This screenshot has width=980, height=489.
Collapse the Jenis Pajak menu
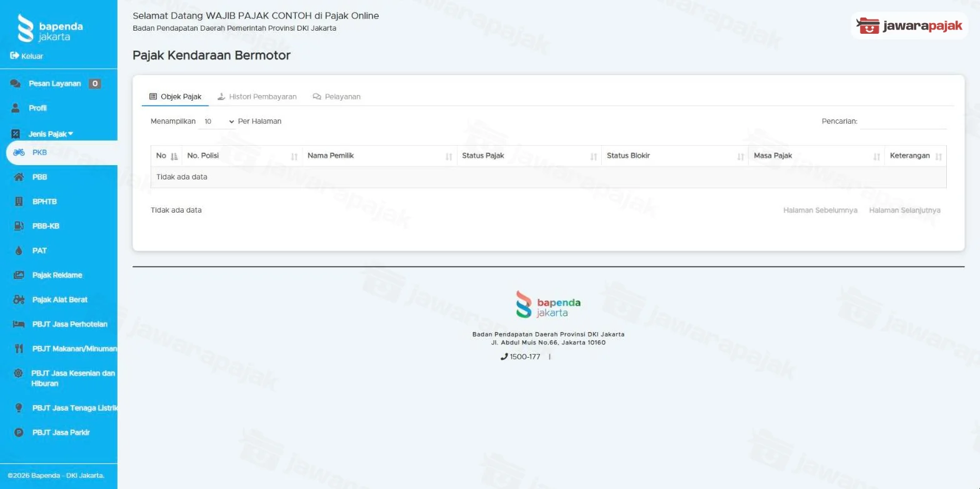(50, 134)
